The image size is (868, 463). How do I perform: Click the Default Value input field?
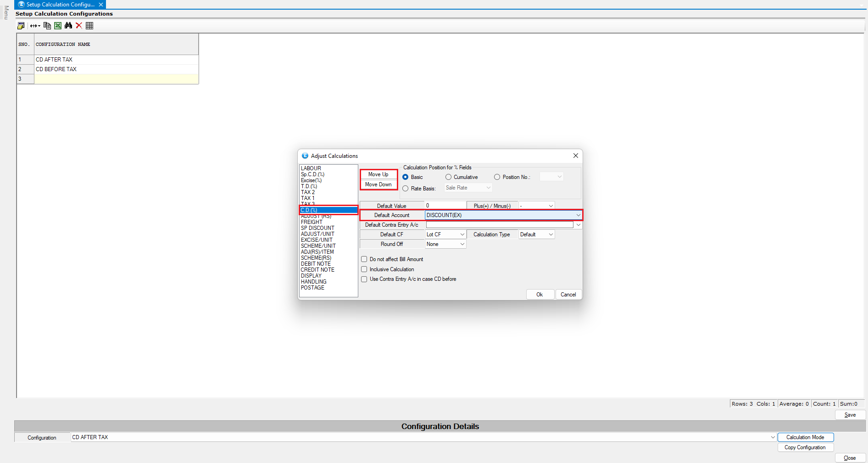[x=445, y=206]
